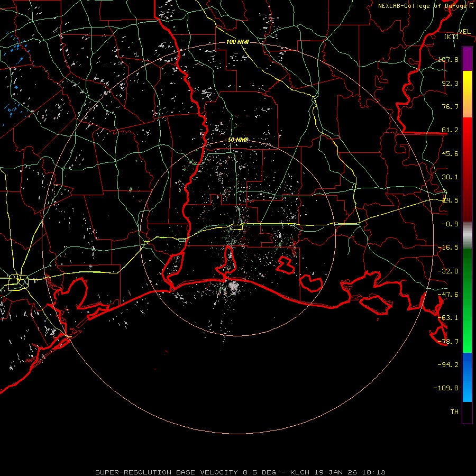
Task: Click the green segment of the color bar
Action: click(467, 300)
